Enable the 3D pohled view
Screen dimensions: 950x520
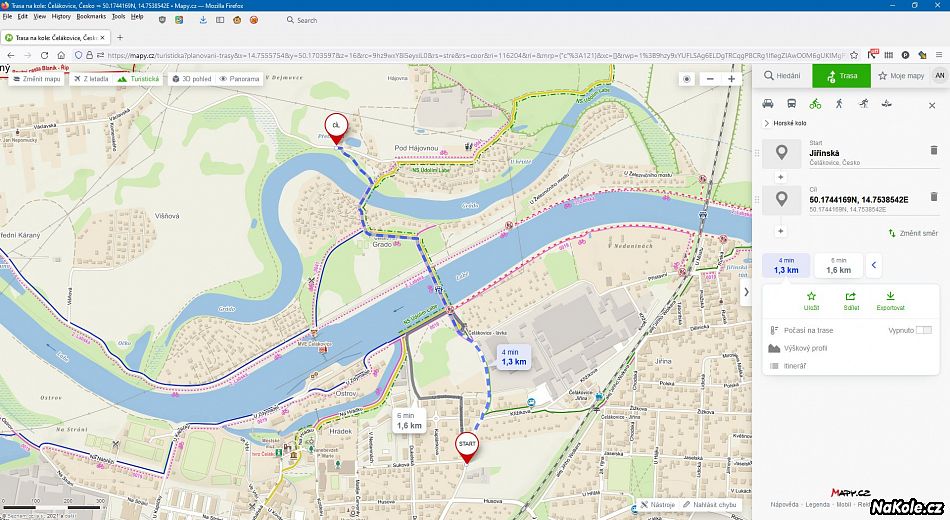190,78
